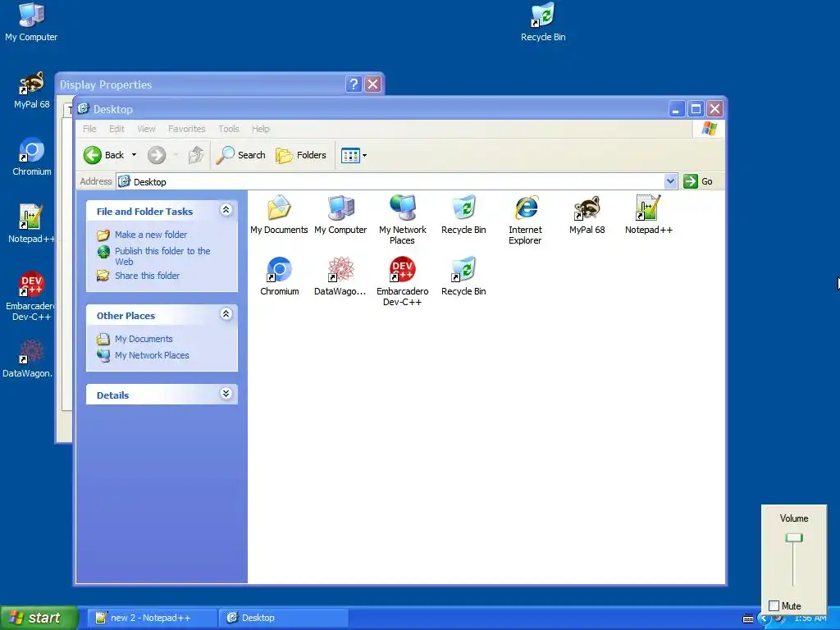Select Recycle Bin icon on desktop background
This screenshot has width=840, height=630.
click(543, 21)
